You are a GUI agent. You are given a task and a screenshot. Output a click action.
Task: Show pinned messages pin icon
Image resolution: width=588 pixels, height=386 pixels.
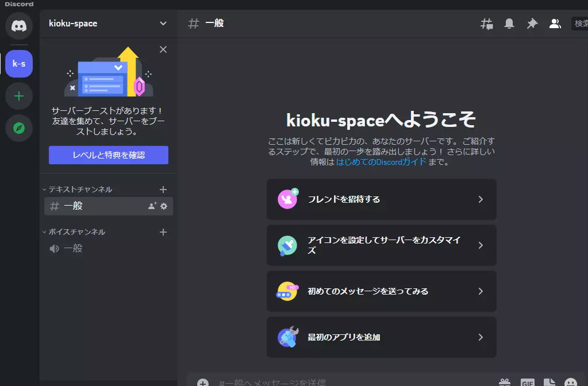[532, 24]
